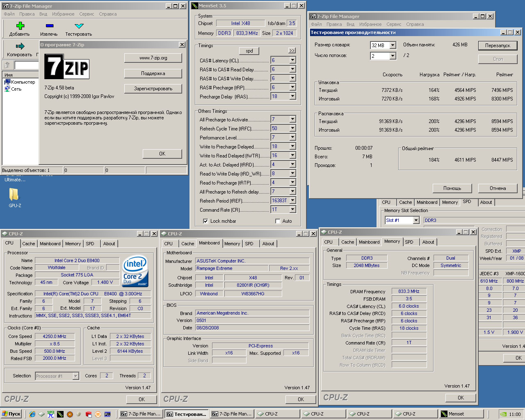Click the >> button in MemSet Timings

pos(292,50)
